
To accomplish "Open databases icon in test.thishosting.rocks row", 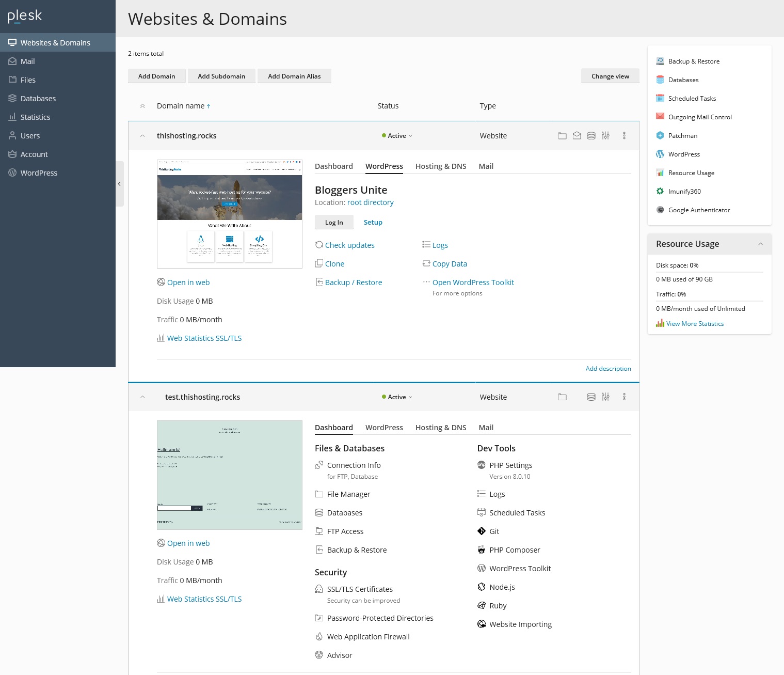I will coord(591,397).
